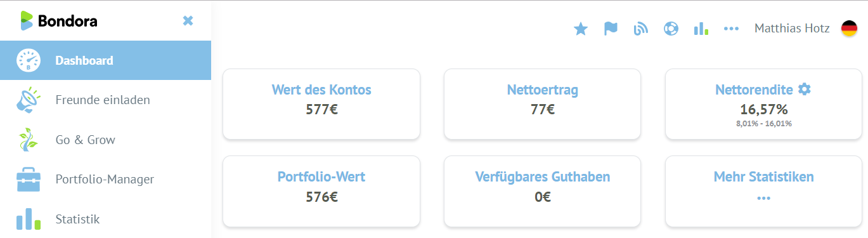
Task: Click the Nettoertrag card
Action: pyautogui.click(x=542, y=104)
